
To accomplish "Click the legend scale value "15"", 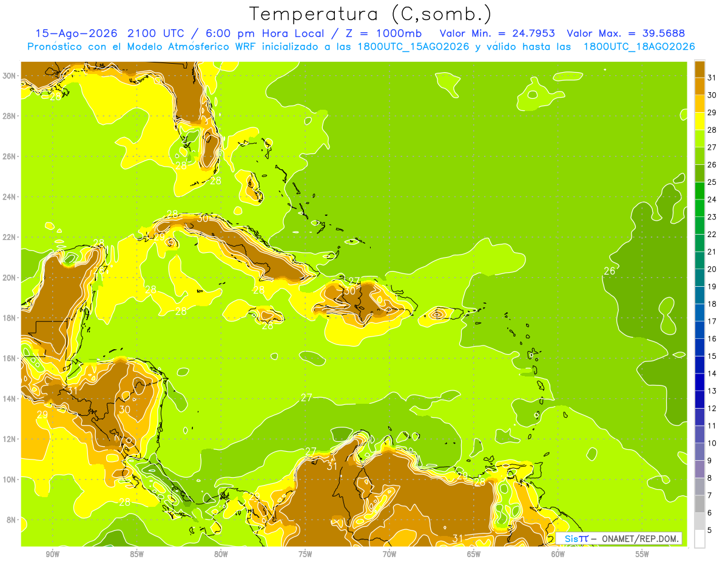I will tap(712, 356).
